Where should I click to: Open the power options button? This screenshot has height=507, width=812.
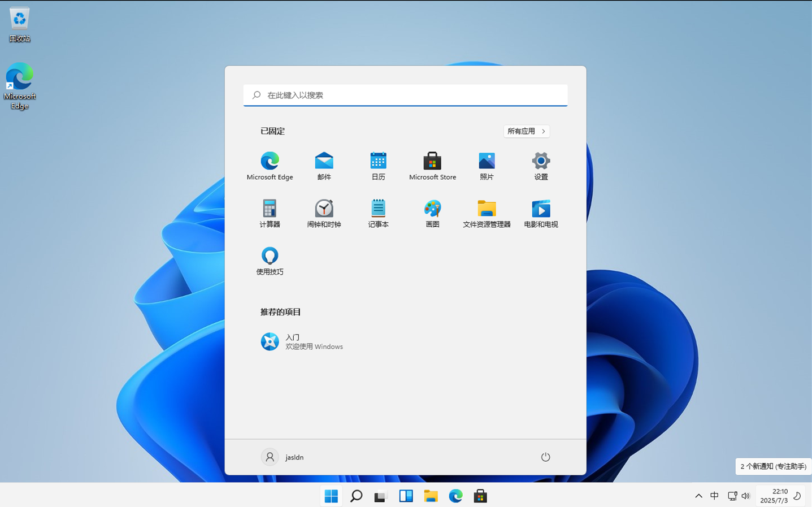(x=545, y=457)
